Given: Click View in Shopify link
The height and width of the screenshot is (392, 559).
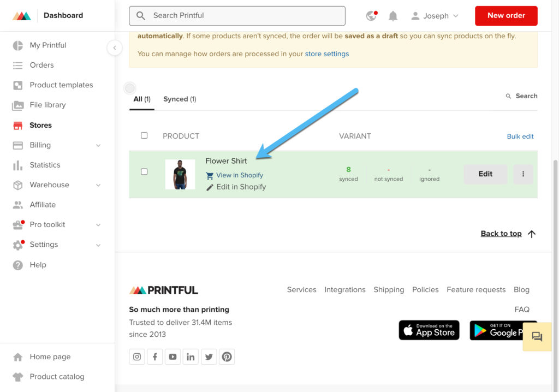Looking at the screenshot, I should click(235, 175).
